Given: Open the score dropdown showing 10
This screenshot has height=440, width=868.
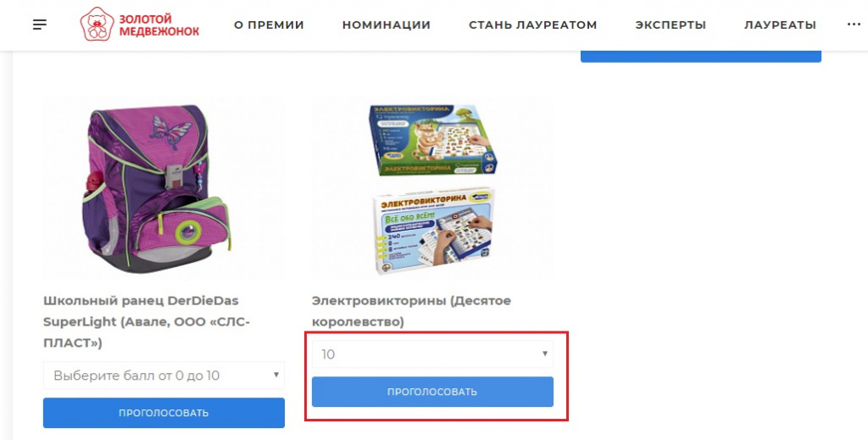Looking at the screenshot, I should pyautogui.click(x=432, y=354).
